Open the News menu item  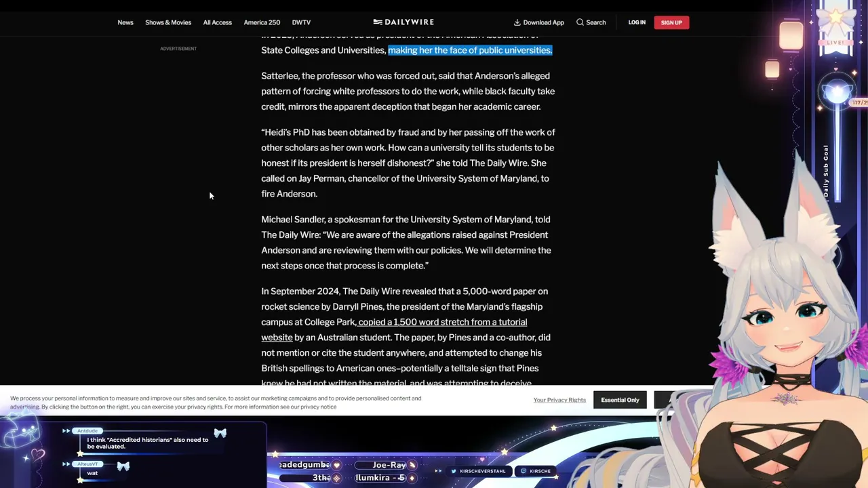pyautogui.click(x=125, y=22)
